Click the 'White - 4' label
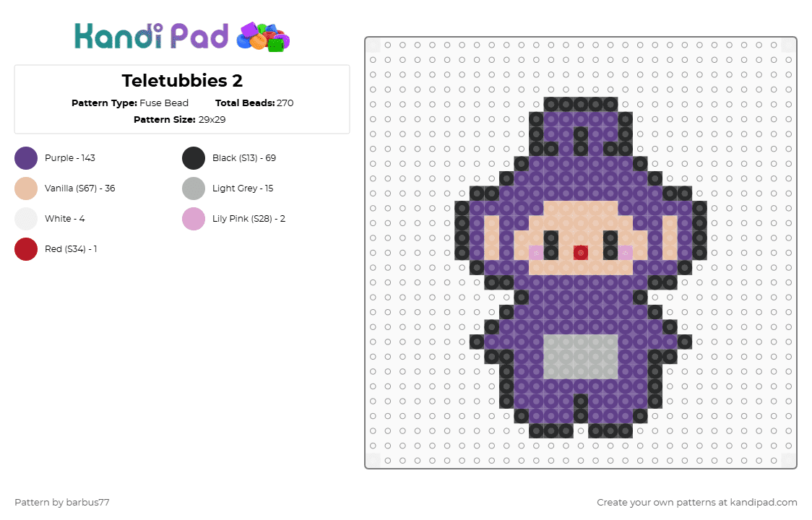 click(x=65, y=219)
